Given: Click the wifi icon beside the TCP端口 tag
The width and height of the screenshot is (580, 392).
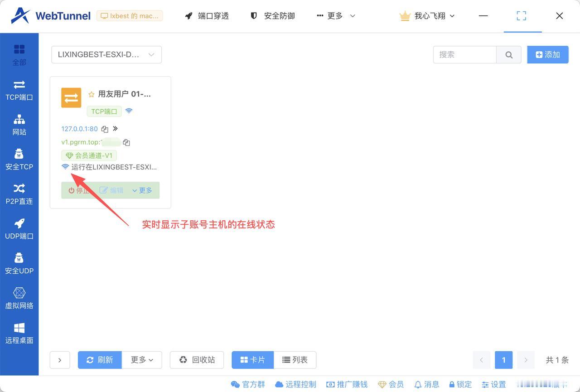Looking at the screenshot, I should (x=129, y=111).
